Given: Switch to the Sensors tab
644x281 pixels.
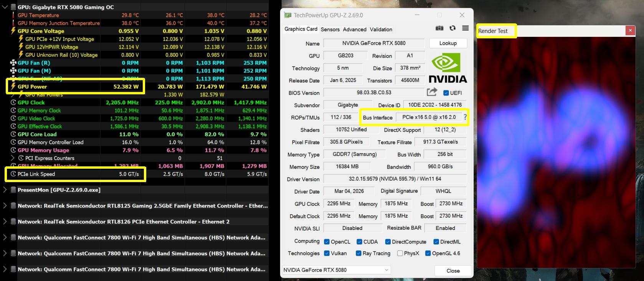Looking at the screenshot, I should tap(330, 30).
